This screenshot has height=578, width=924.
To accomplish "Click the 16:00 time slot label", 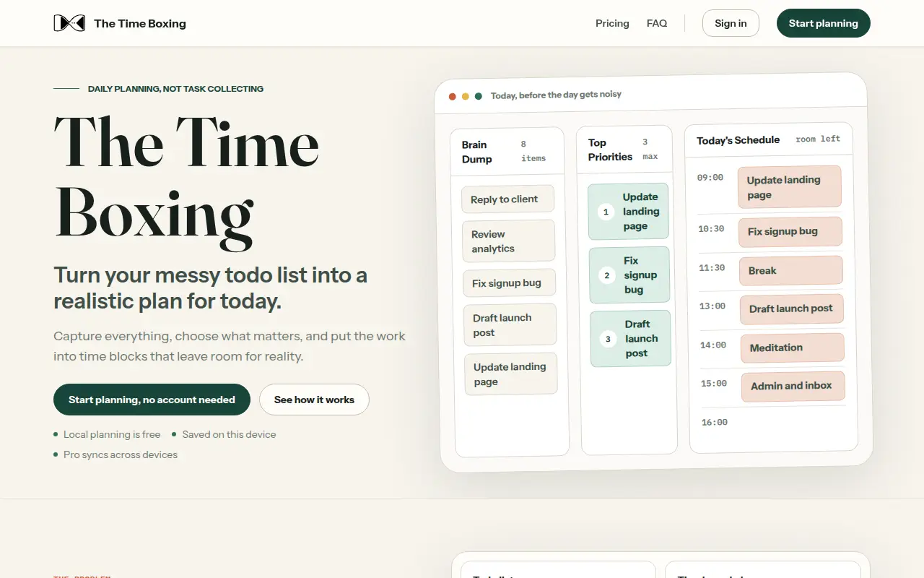I will [x=714, y=422].
